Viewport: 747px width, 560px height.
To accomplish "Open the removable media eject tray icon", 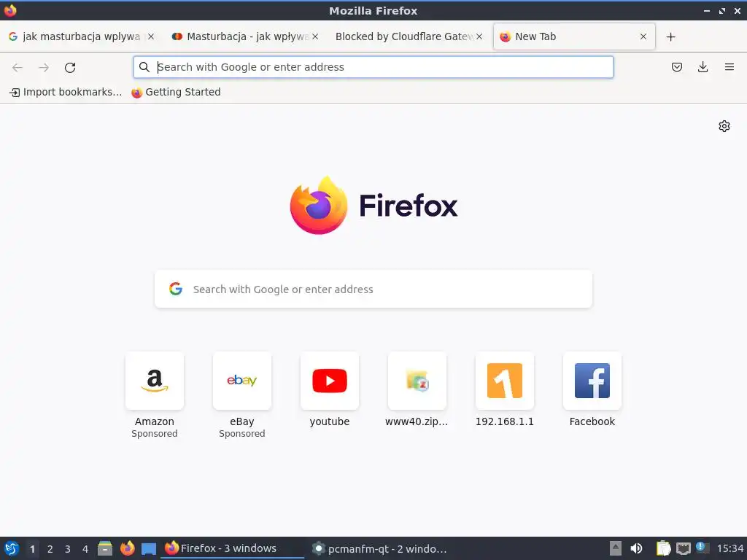I will pos(616,548).
